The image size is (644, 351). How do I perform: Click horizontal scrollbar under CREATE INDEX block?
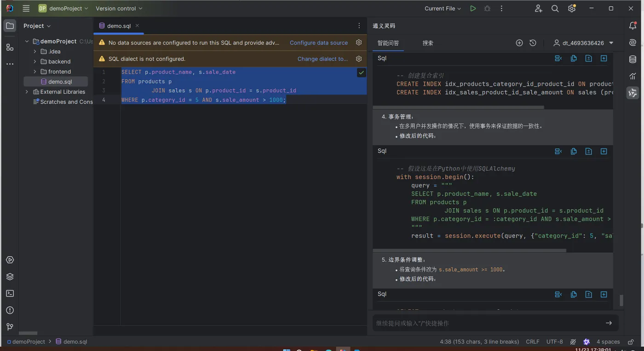(458, 108)
